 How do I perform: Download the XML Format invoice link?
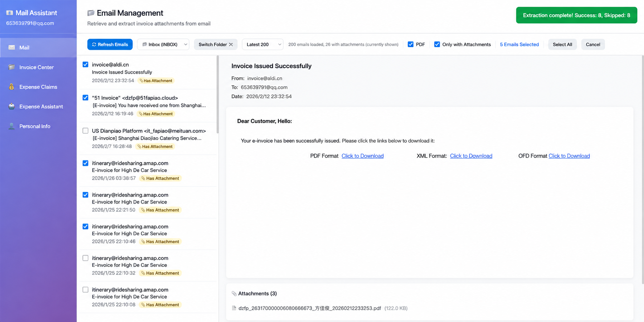pyautogui.click(x=471, y=156)
